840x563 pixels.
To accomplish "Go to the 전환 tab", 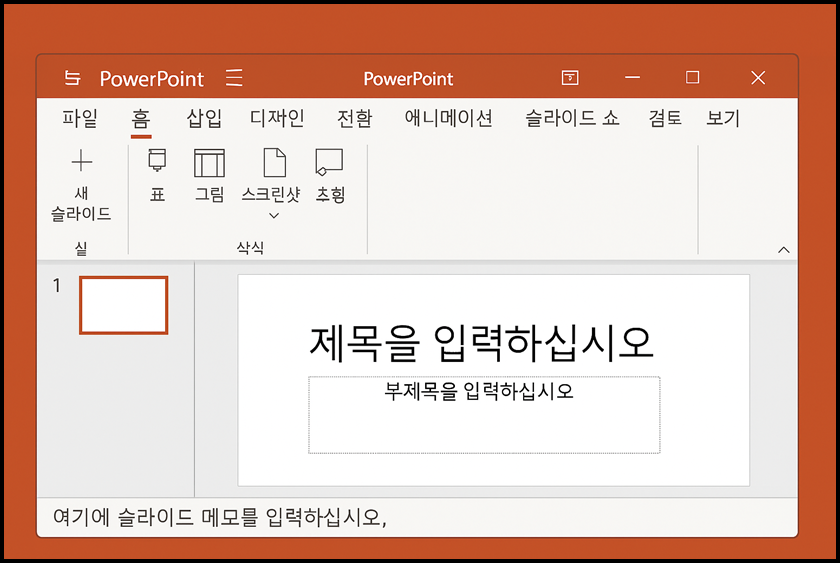I will (x=354, y=118).
